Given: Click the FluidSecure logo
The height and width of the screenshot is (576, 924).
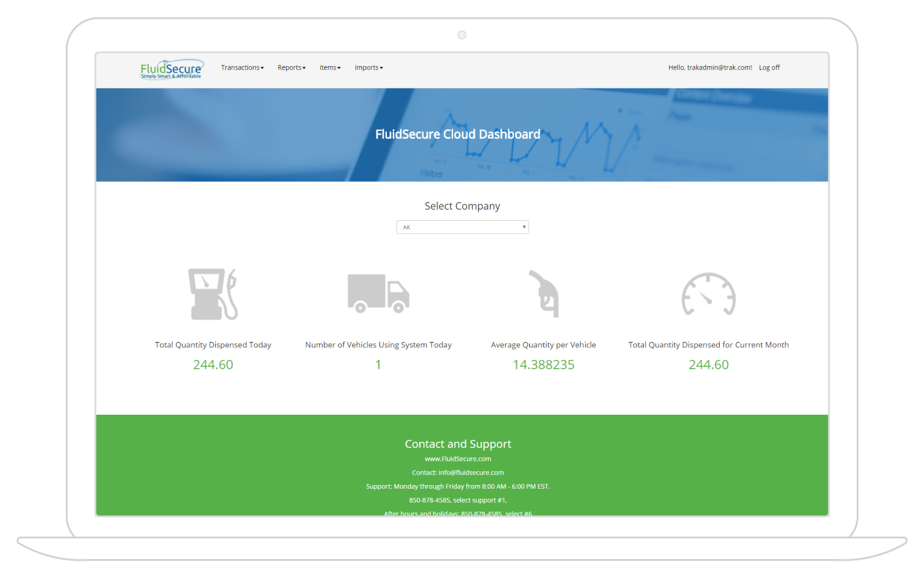Looking at the screenshot, I should pyautogui.click(x=172, y=69).
